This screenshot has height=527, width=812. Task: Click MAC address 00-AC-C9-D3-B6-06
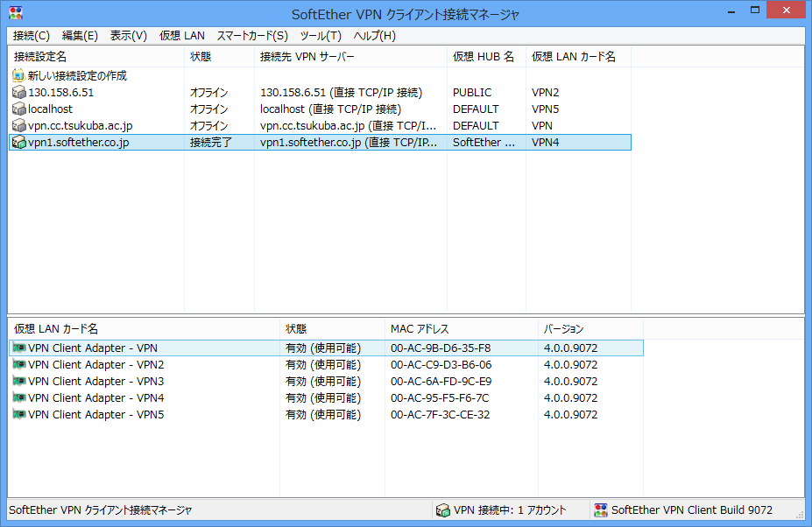pyautogui.click(x=441, y=364)
